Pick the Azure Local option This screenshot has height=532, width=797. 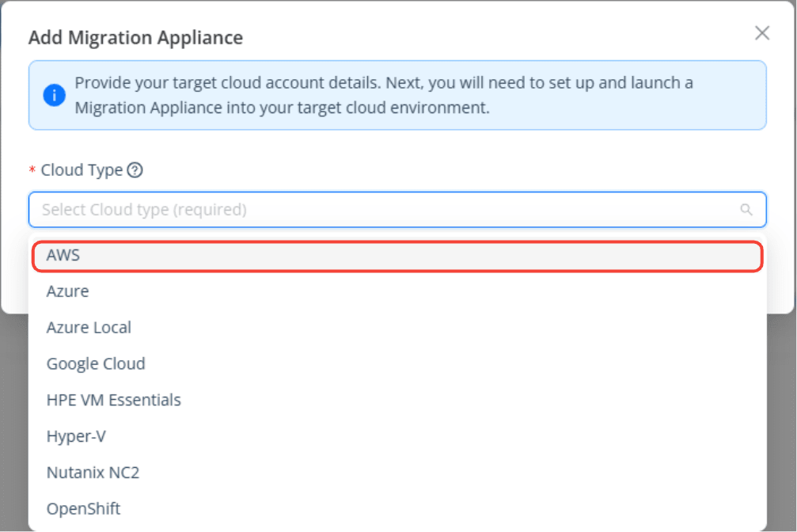(397, 328)
